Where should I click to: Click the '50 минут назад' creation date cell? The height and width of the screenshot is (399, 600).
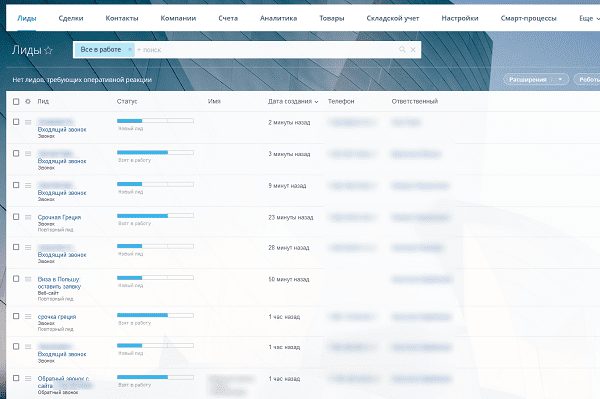click(289, 279)
